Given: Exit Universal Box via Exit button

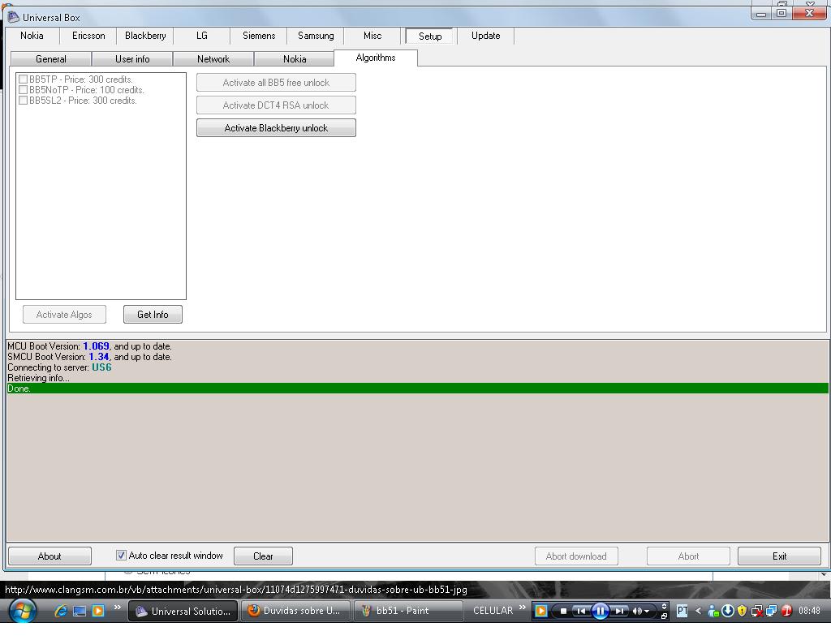Looking at the screenshot, I should 779,556.
